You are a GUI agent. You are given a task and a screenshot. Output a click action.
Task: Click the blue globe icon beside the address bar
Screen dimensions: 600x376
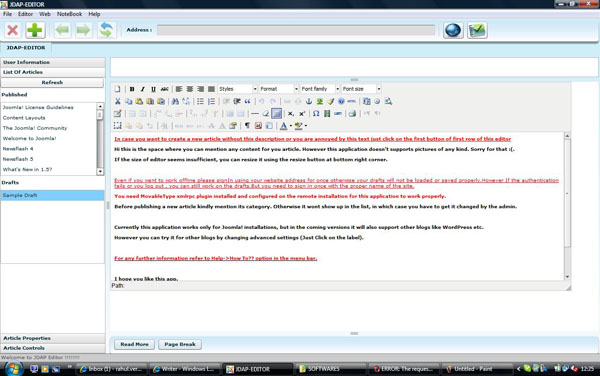click(x=453, y=30)
